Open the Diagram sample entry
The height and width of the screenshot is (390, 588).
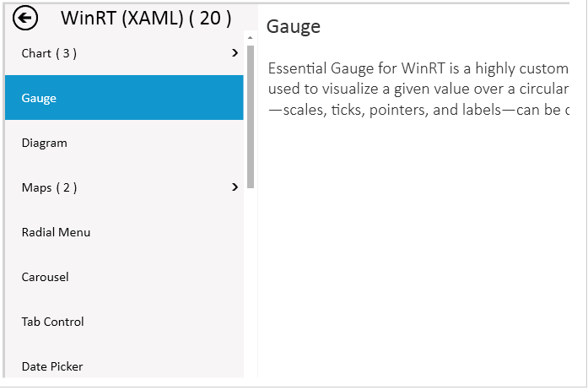(45, 143)
